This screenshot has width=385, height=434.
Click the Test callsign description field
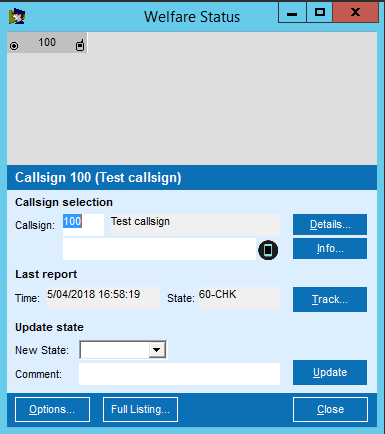[195, 225]
